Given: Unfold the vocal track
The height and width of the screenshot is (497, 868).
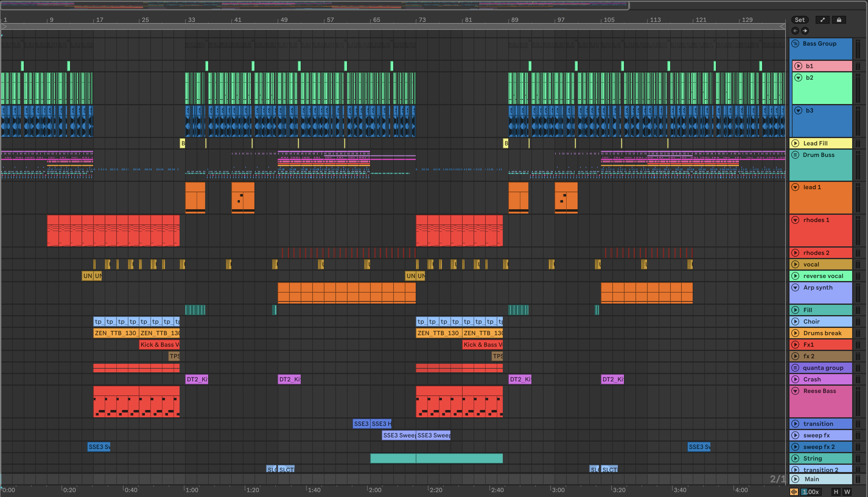Looking at the screenshot, I should 795,264.
